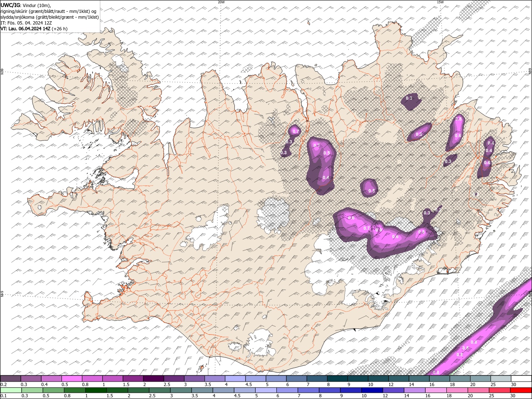Click bottom-row green swatch labeled 0.5
Viewport: 532px width, 399px height.
pyautogui.click(x=54, y=390)
